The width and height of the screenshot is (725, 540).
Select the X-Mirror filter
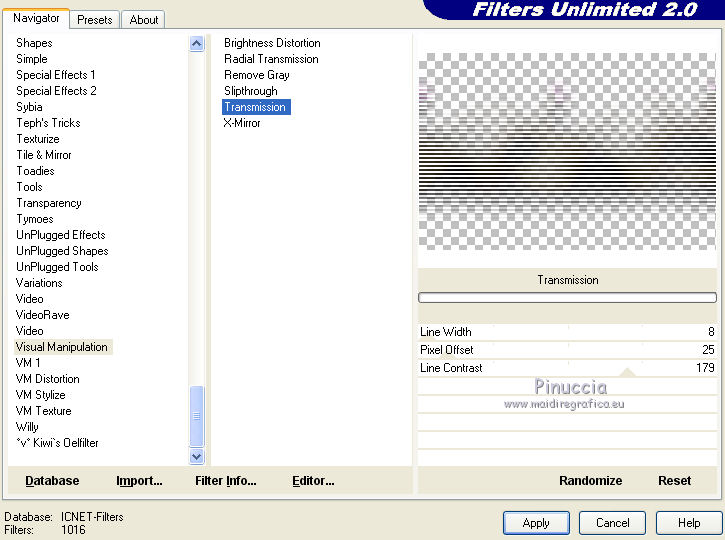pyautogui.click(x=242, y=123)
